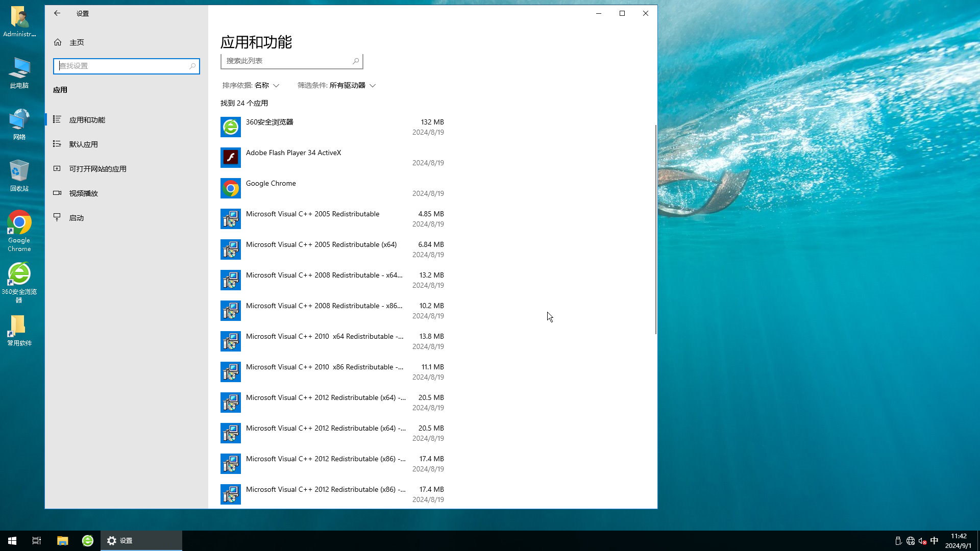Select 常用软件 desktop folder

tap(19, 331)
